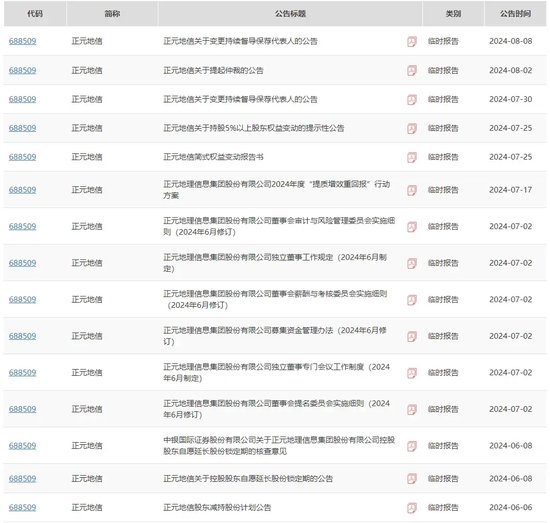
Task: Click code 688509 beside 独立董事工作规定
Action: (22, 263)
